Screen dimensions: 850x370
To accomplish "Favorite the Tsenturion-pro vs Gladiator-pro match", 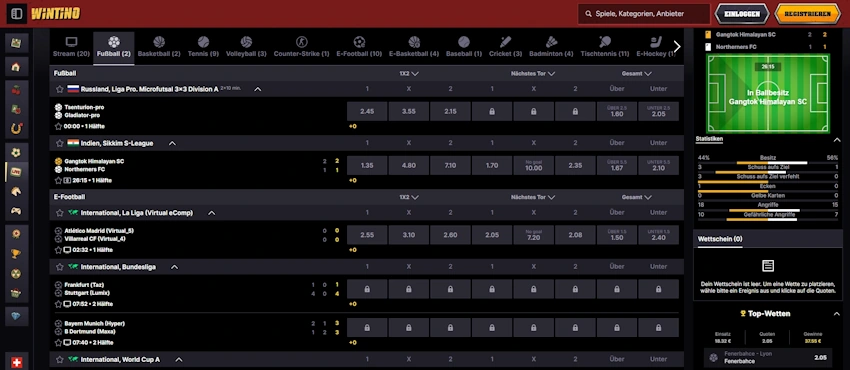I will click(59, 126).
